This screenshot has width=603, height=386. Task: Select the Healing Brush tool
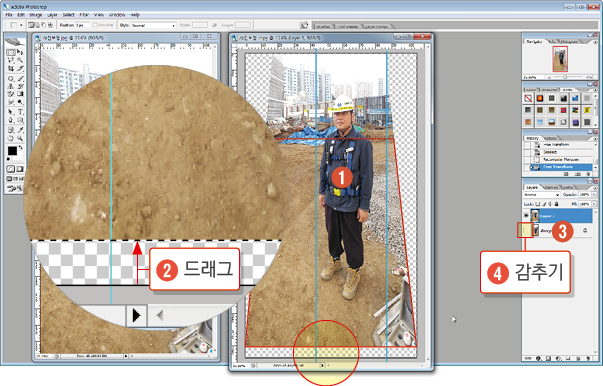[x=11, y=78]
